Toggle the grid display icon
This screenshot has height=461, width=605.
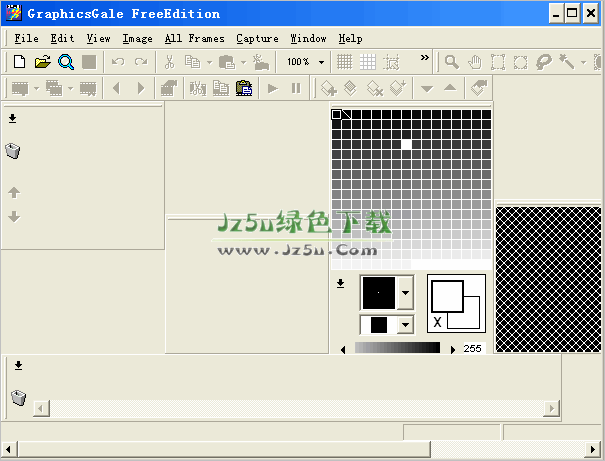345,62
